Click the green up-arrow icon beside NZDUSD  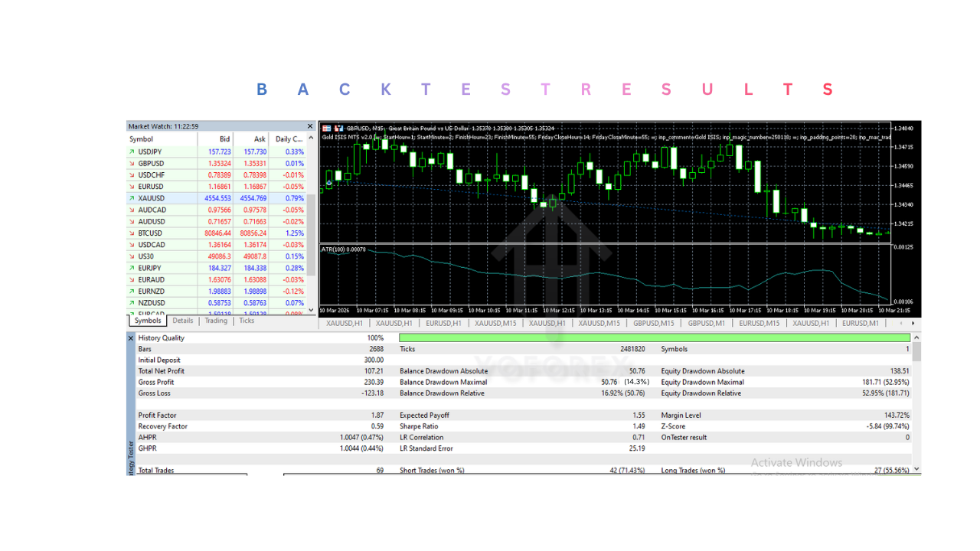pos(132,303)
